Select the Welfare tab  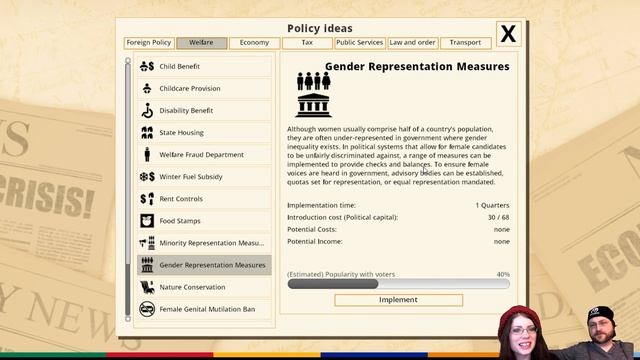[201, 42]
